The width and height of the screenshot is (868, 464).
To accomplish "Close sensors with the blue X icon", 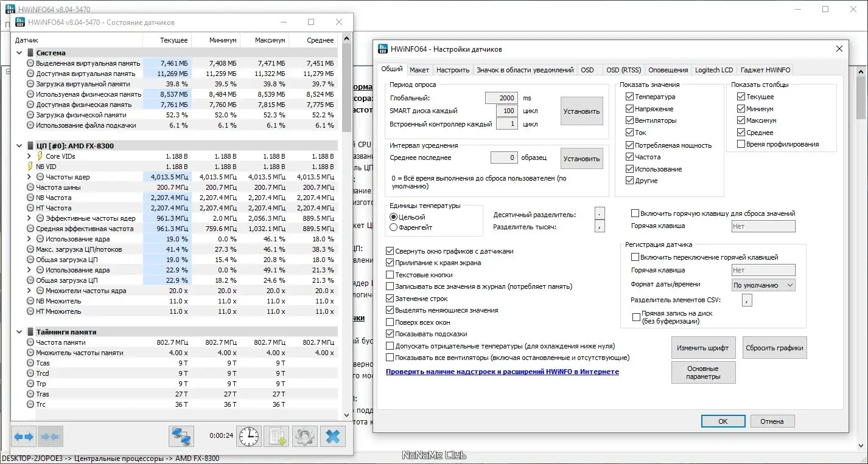I will coord(333,436).
